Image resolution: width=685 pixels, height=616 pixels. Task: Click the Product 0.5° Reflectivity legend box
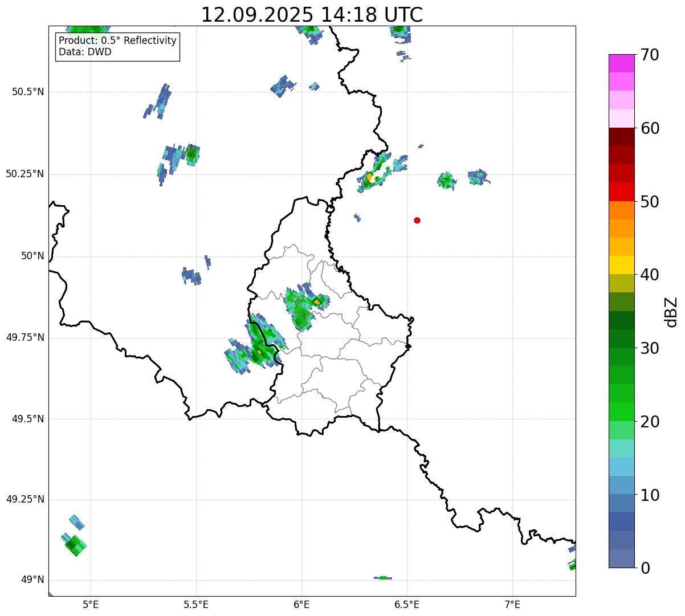point(117,47)
